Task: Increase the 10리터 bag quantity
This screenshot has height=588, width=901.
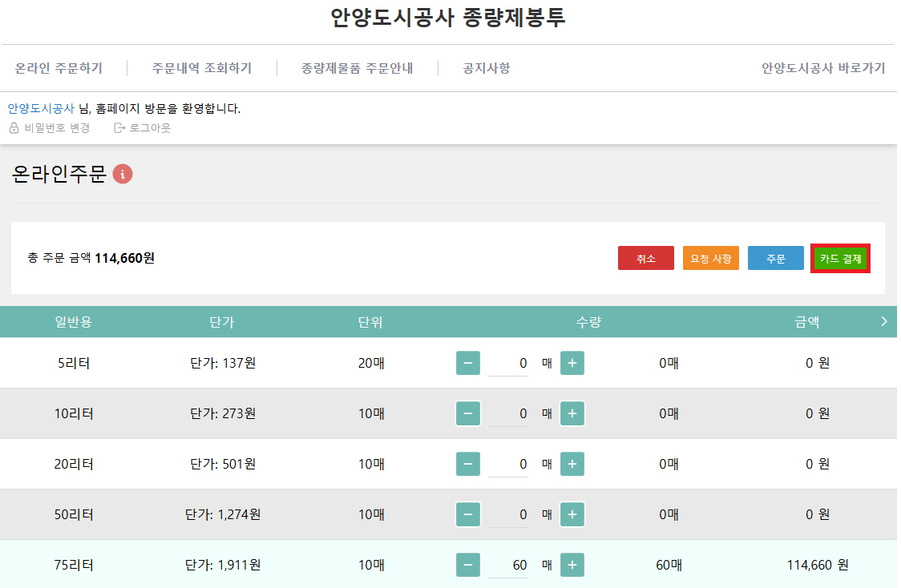Action: click(x=572, y=413)
